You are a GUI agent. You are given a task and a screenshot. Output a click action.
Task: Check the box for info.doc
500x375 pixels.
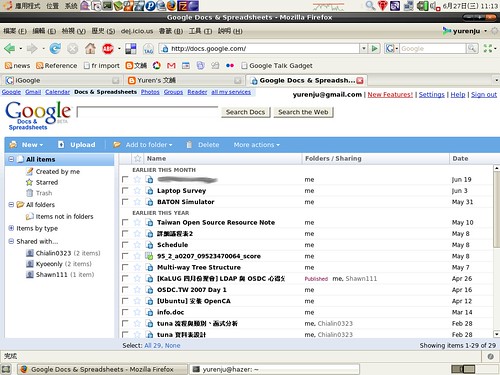pos(125,312)
